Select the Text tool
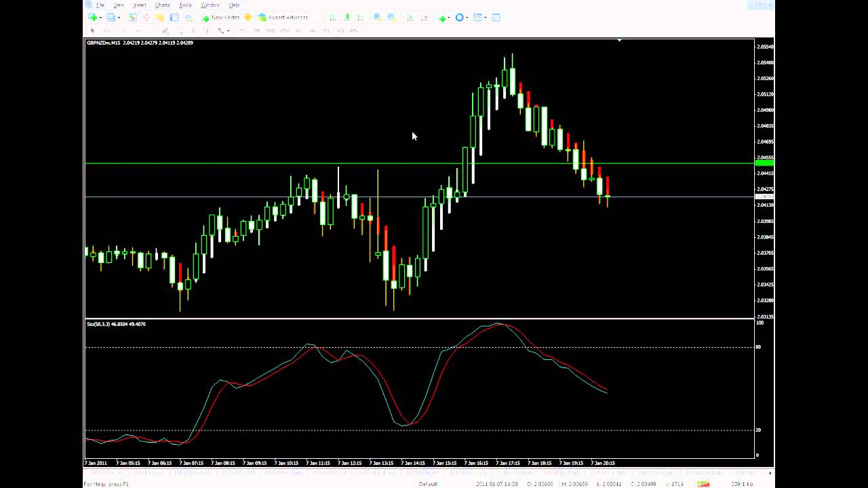This screenshot has width=868, height=488. tap(193, 30)
